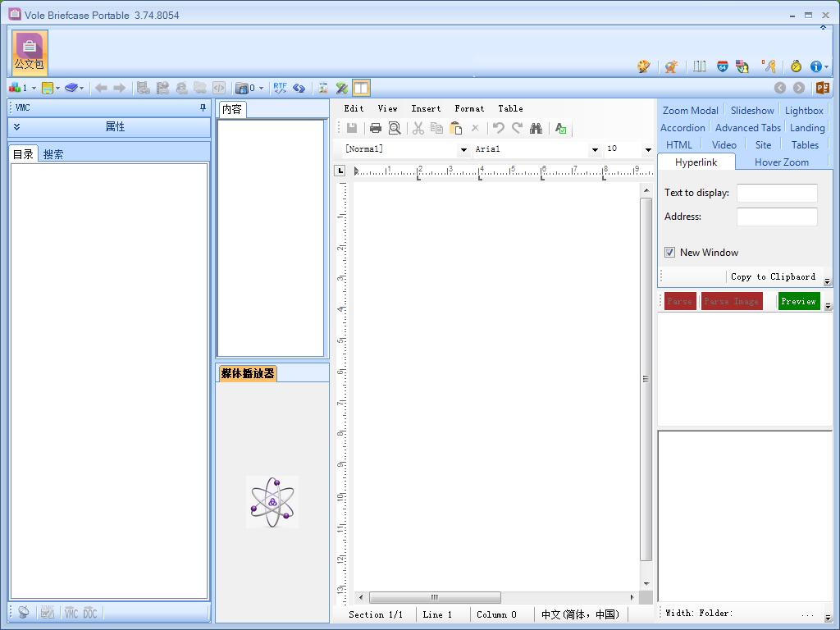Click the paint palette theme icon
This screenshot has width=840, height=630.
[644, 66]
